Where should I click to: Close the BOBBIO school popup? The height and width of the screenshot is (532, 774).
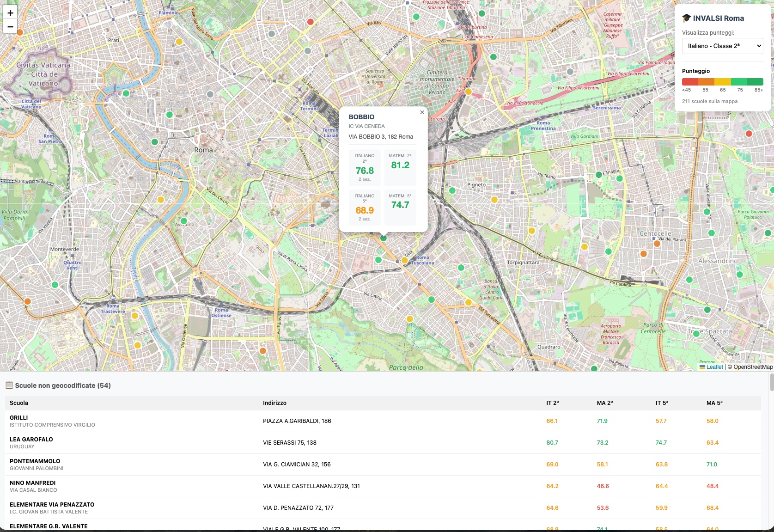(x=422, y=112)
